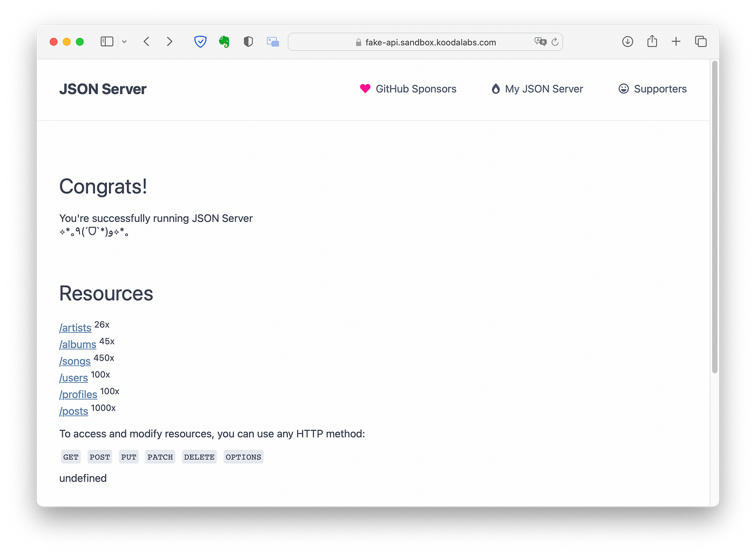Go forward with the forward arrow

click(170, 42)
